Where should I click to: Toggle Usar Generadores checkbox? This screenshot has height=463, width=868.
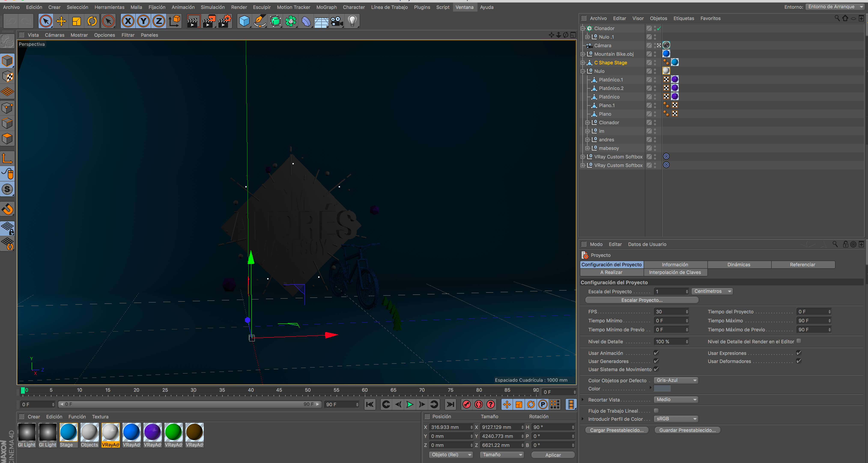click(656, 361)
